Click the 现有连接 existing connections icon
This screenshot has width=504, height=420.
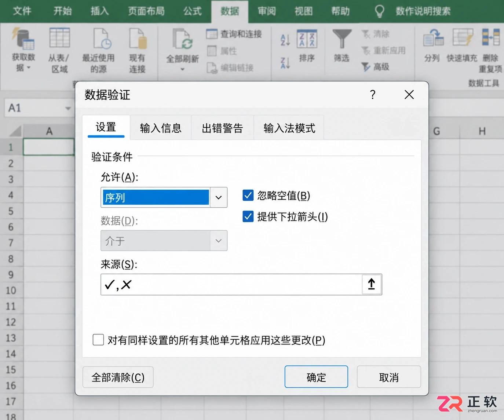(138, 39)
